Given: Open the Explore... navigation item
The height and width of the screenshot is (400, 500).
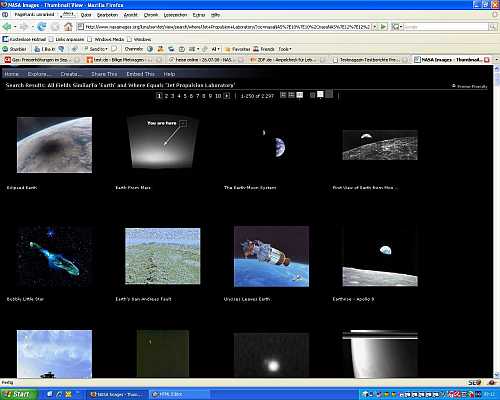Looking at the screenshot, I should 38,74.
